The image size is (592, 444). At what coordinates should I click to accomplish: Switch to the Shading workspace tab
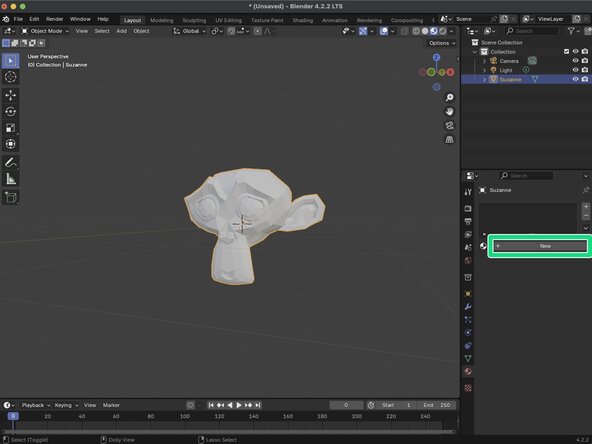pyautogui.click(x=303, y=20)
